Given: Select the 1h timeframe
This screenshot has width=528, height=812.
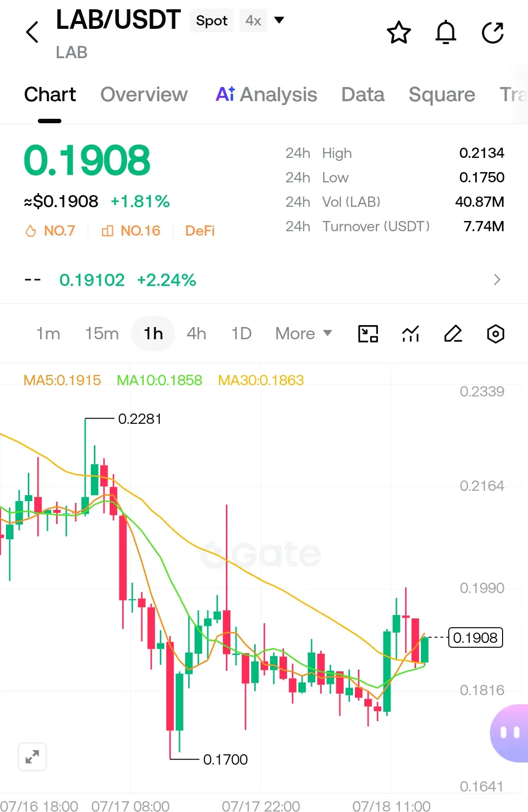Looking at the screenshot, I should pos(153,333).
